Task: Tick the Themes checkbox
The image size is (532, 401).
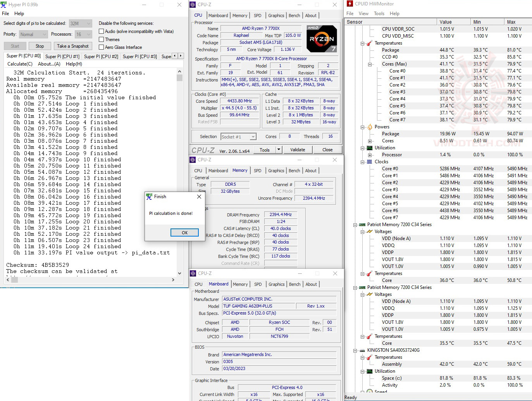Action: (102, 40)
